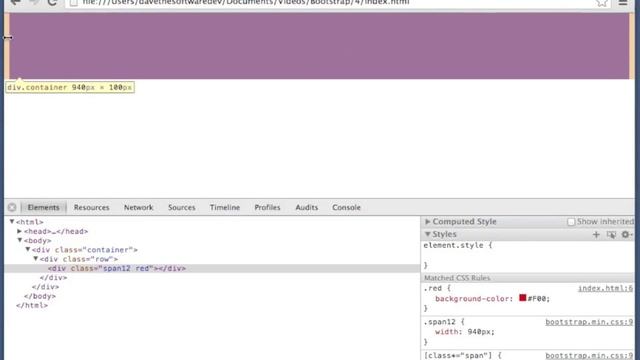Open bootstrap.min.css link for [class*="span"] rule
Image resolution: width=640 pixels, height=360 pixels.
(589, 356)
